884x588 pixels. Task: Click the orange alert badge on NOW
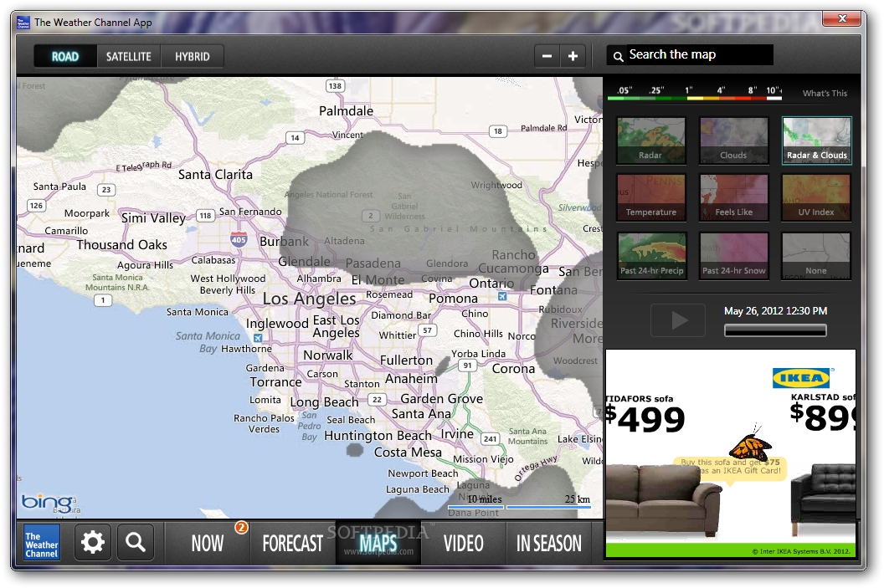(x=241, y=527)
